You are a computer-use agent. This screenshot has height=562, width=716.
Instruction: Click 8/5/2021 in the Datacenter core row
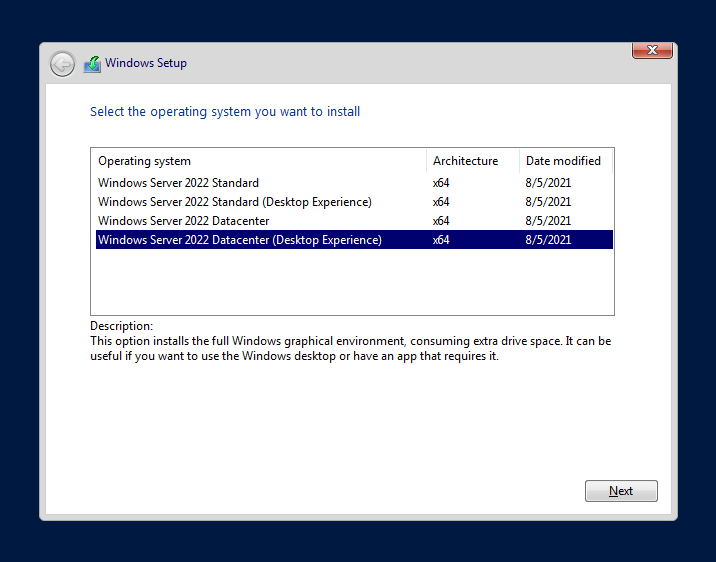(x=548, y=221)
